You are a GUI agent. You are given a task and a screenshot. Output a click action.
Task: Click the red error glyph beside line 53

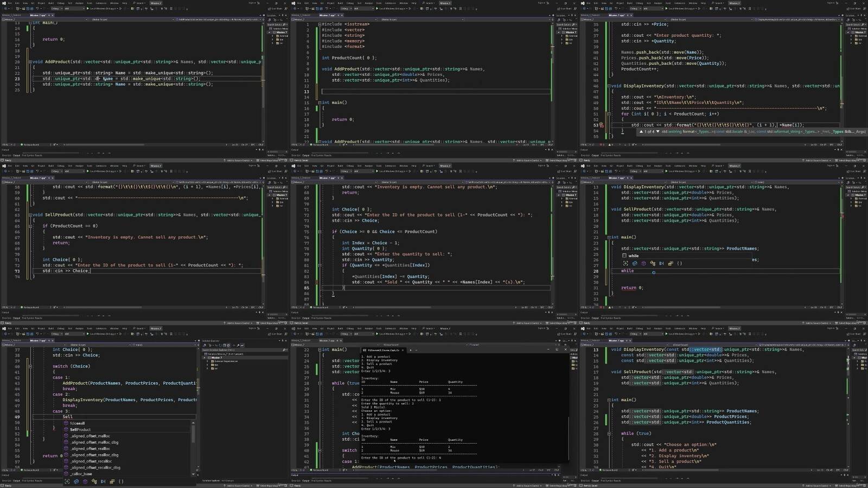pos(601,125)
